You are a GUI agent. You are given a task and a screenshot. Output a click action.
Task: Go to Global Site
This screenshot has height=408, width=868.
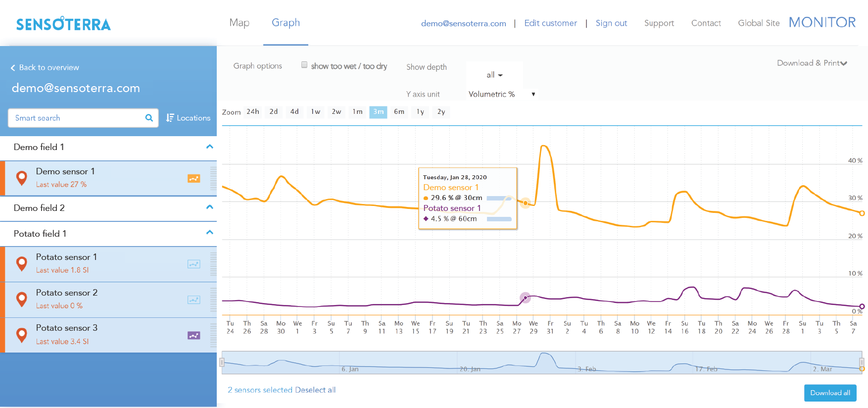(759, 23)
